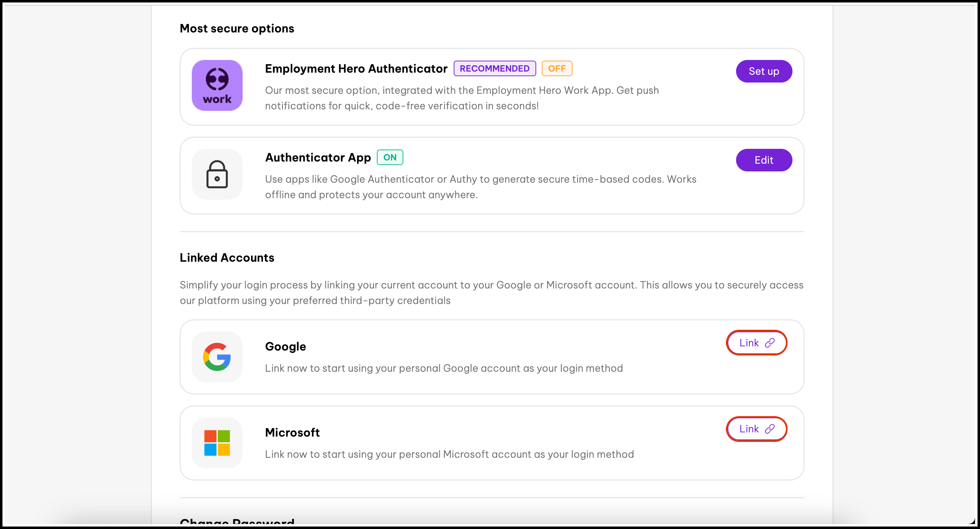Click the Linked Accounts section heading
980x529 pixels.
227,258
